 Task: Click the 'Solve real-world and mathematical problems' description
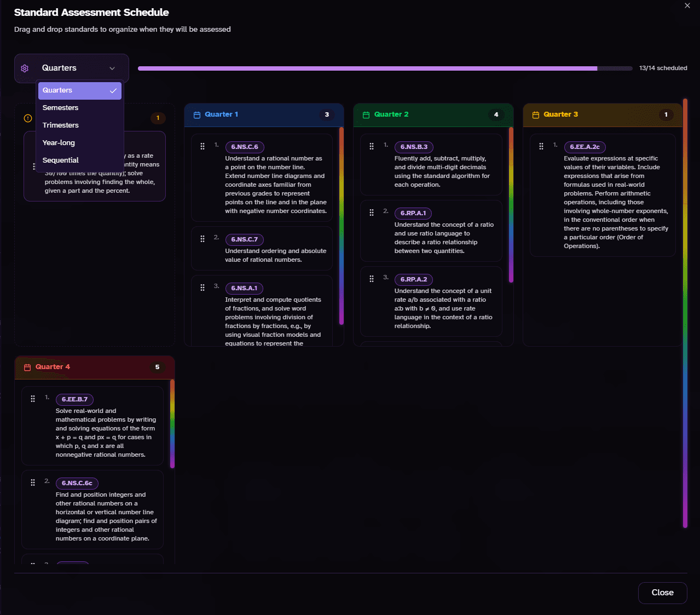106,433
